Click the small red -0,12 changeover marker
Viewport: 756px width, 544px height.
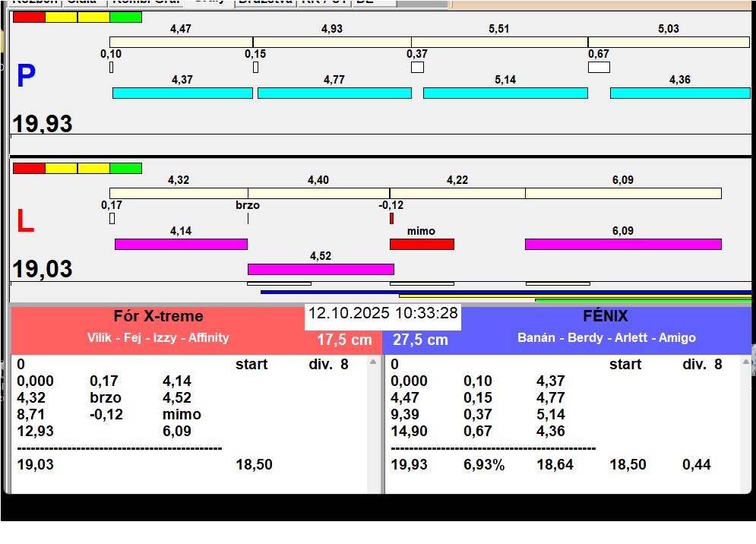click(391, 218)
